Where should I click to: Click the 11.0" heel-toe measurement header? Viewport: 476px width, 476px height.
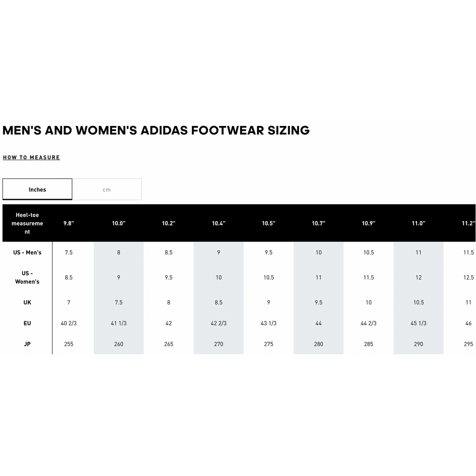[x=418, y=224]
